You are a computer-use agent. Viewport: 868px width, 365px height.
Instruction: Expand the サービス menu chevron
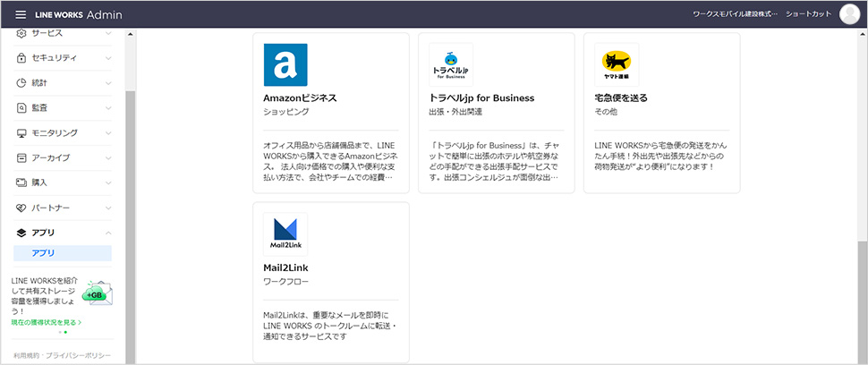[108, 33]
